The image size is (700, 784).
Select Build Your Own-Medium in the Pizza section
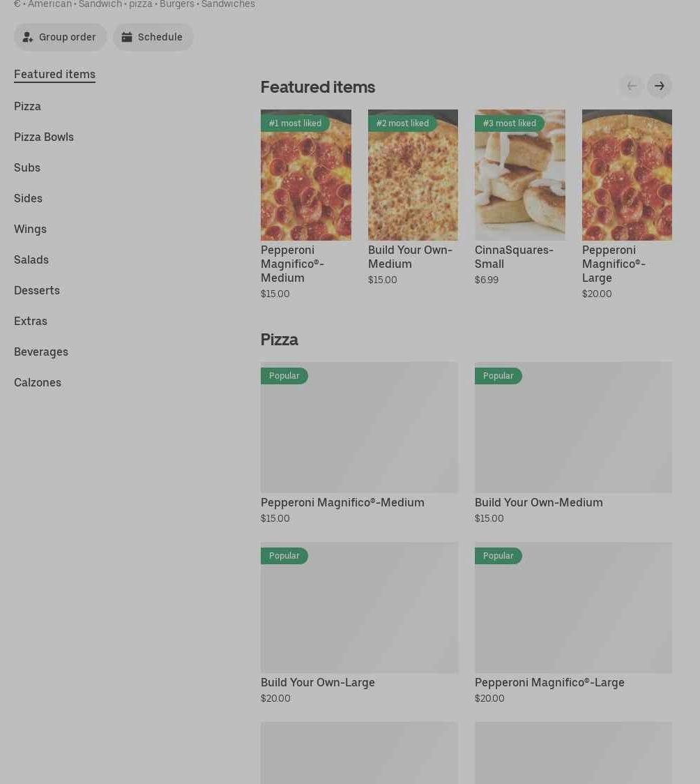point(573,428)
